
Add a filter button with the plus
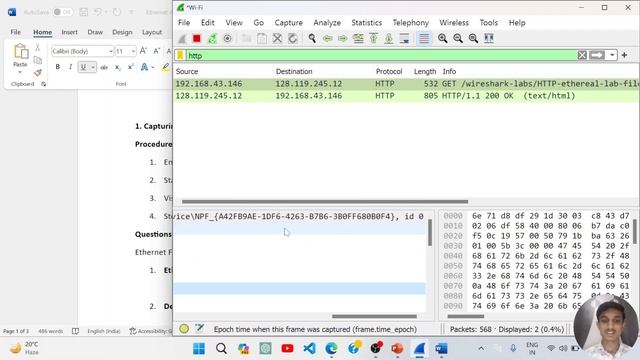pyautogui.click(x=624, y=55)
